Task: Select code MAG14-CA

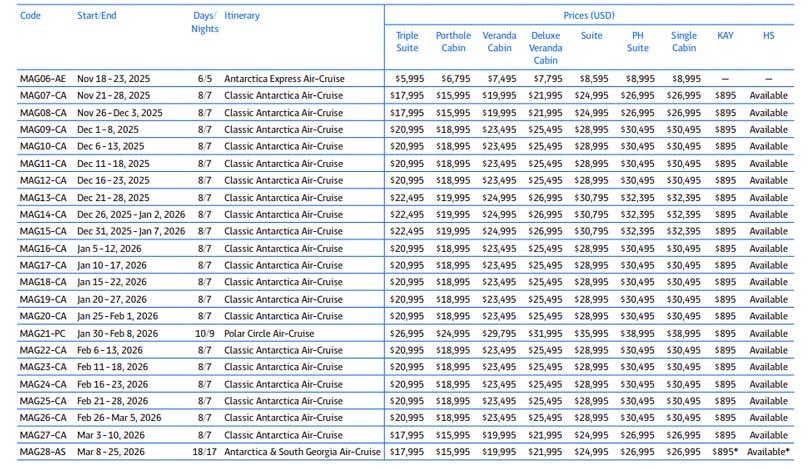Action: click(x=43, y=214)
